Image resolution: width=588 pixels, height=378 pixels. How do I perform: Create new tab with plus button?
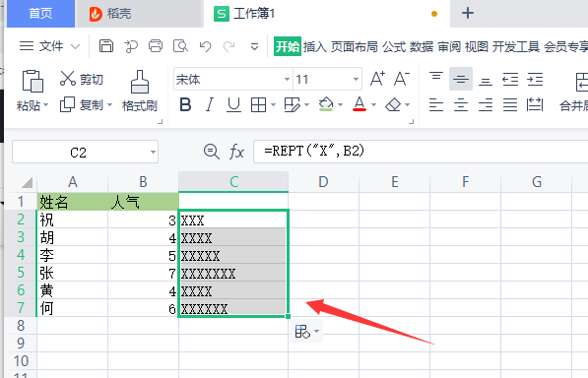point(468,14)
